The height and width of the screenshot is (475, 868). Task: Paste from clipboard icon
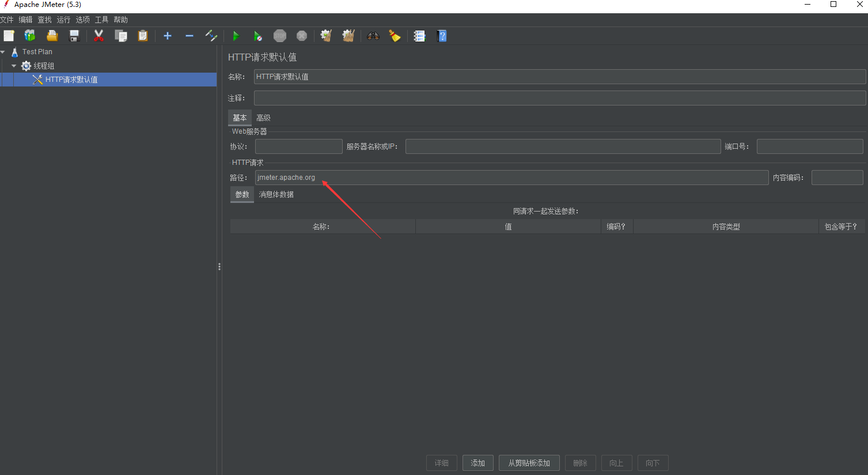coord(143,36)
